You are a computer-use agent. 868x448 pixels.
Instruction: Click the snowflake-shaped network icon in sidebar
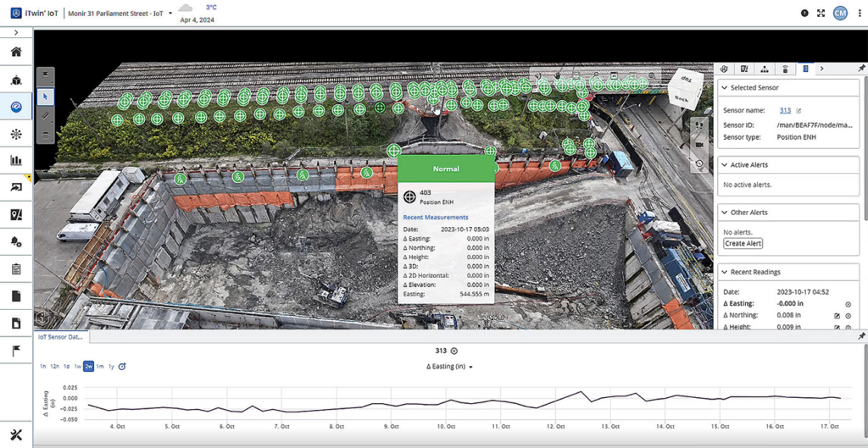(x=16, y=135)
